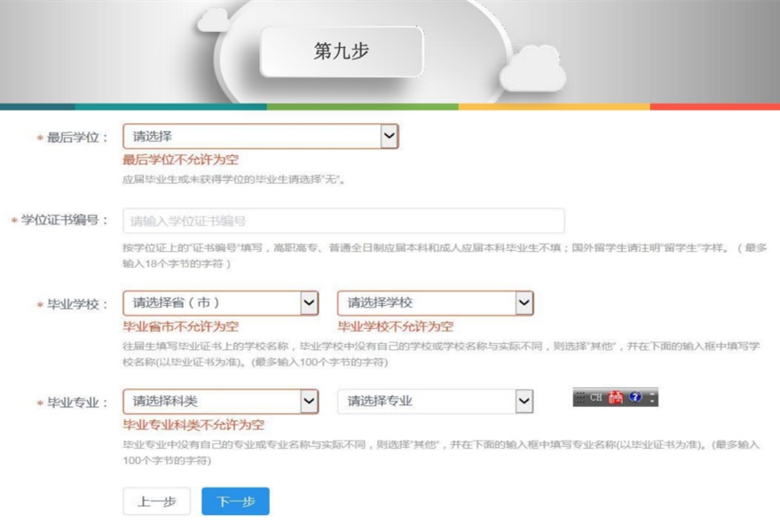This screenshot has height=532, width=780.
Task: Click the blue 下一步 next step button
Action: click(235, 501)
